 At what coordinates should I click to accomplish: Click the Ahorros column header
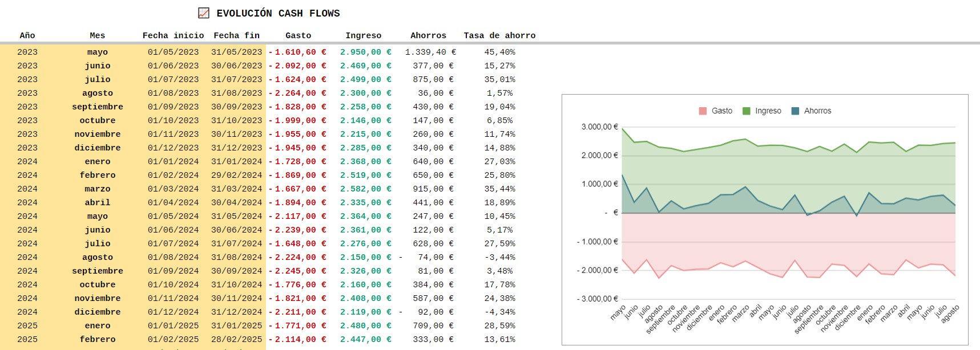(x=428, y=35)
